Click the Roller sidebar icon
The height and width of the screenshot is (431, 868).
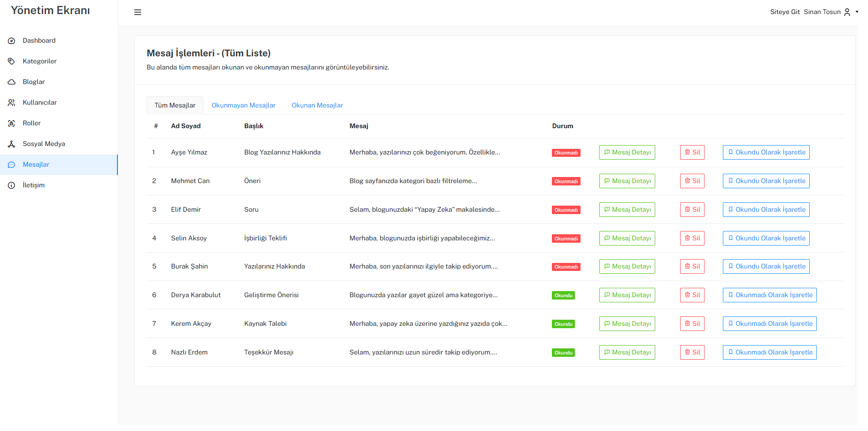click(x=12, y=123)
